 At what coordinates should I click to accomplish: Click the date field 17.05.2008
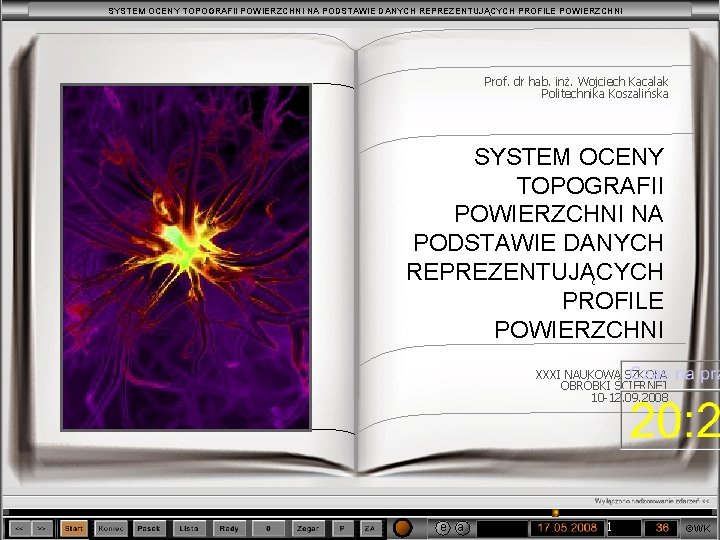[x=567, y=528]
